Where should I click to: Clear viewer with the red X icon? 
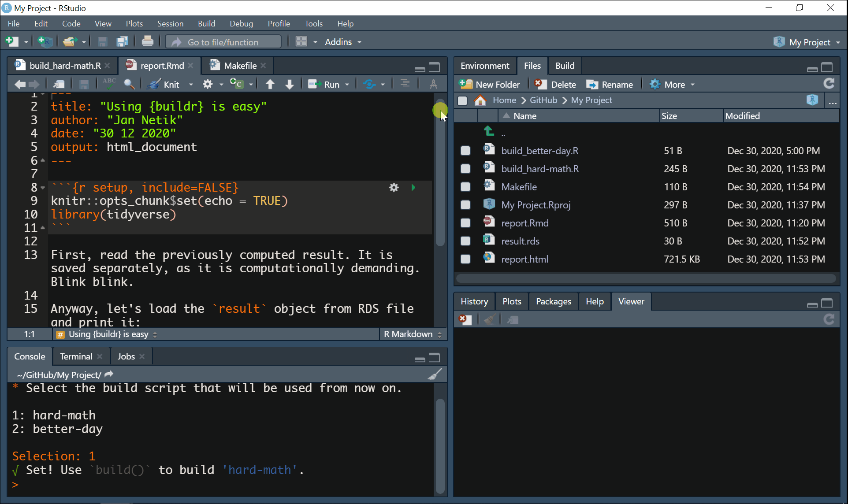click(x=465, y=319)
